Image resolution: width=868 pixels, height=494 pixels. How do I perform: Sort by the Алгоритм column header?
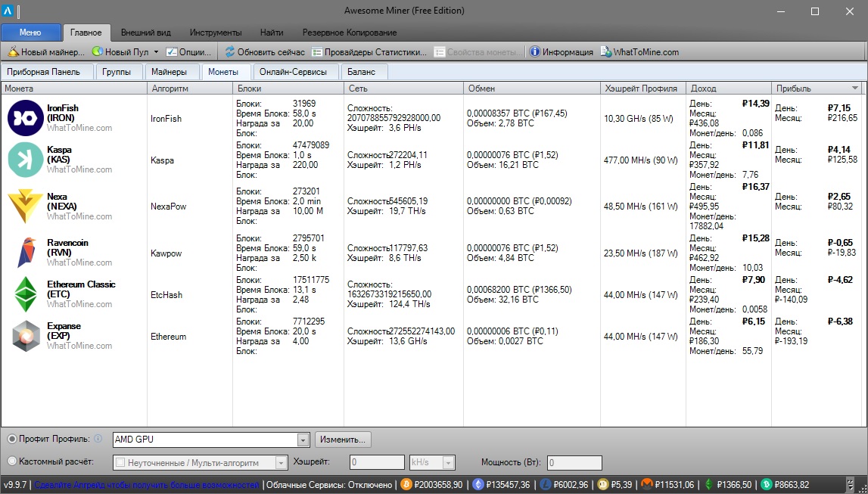[x=190, y=88]
